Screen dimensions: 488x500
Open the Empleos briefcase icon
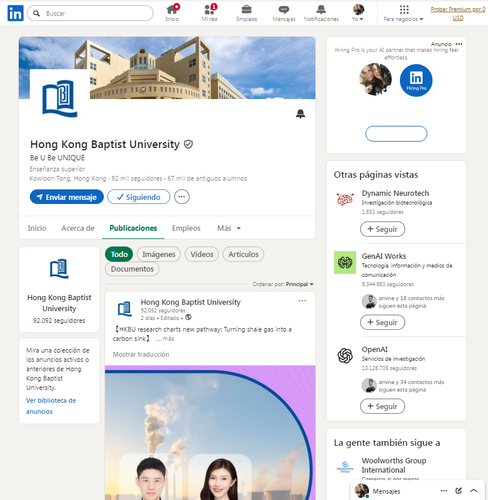click(x=247, y=9)
